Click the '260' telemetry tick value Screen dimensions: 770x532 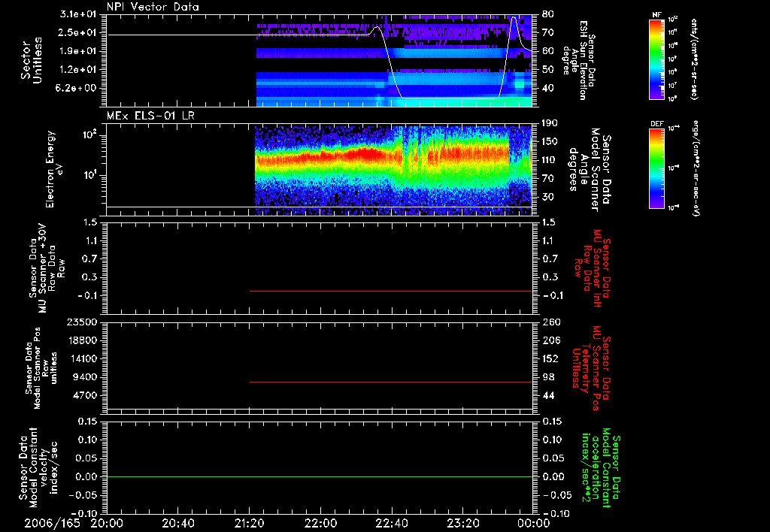(x=551, y=322)
